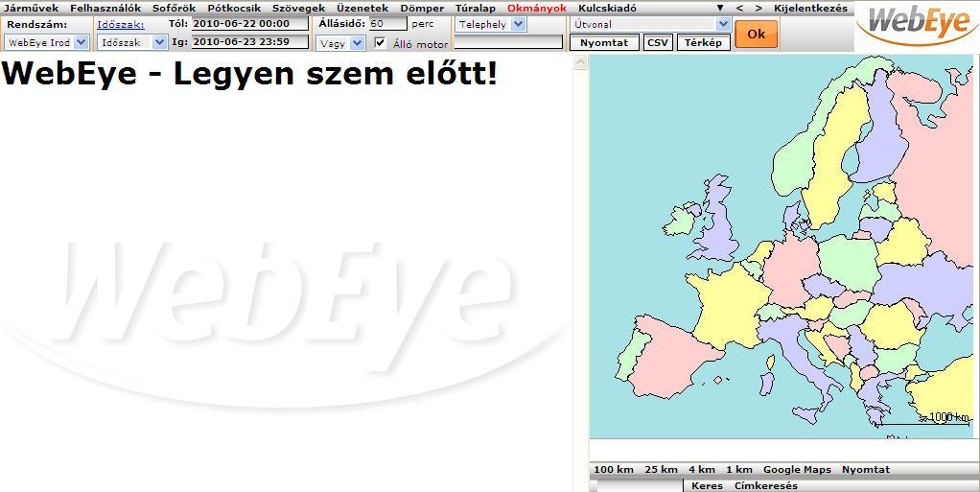This screenshot has width=980, height=492.
Task: Open the Kulcskiadó menu
Action: coord(608,8)
